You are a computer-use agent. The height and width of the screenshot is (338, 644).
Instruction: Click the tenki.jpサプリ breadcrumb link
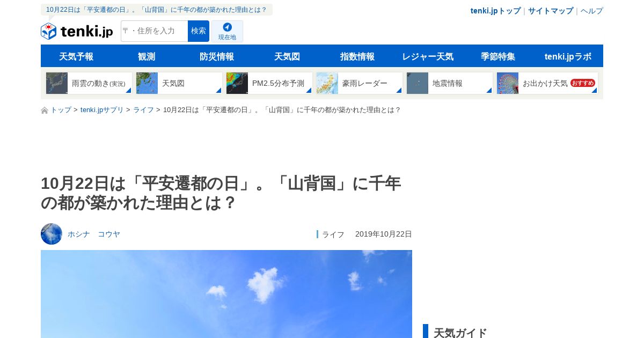click(102, 110)
